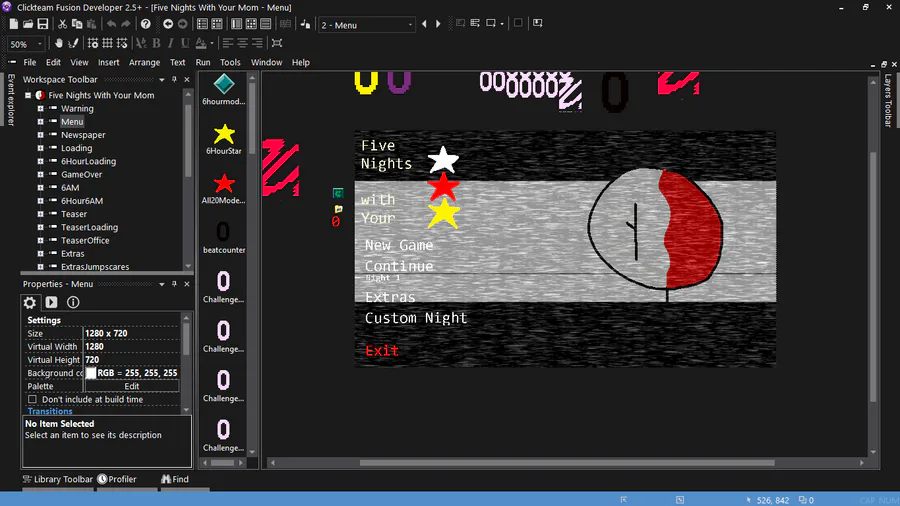Collapse the 'Five Nights With Your Mom' root node
The width and height of the screenshot is (900, 506).
(x=28, y=95)
